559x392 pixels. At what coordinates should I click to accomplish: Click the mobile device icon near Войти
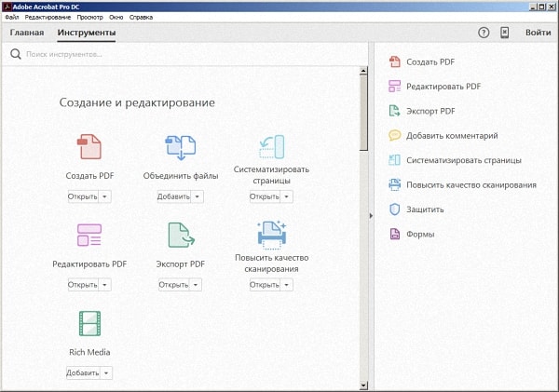505,33
